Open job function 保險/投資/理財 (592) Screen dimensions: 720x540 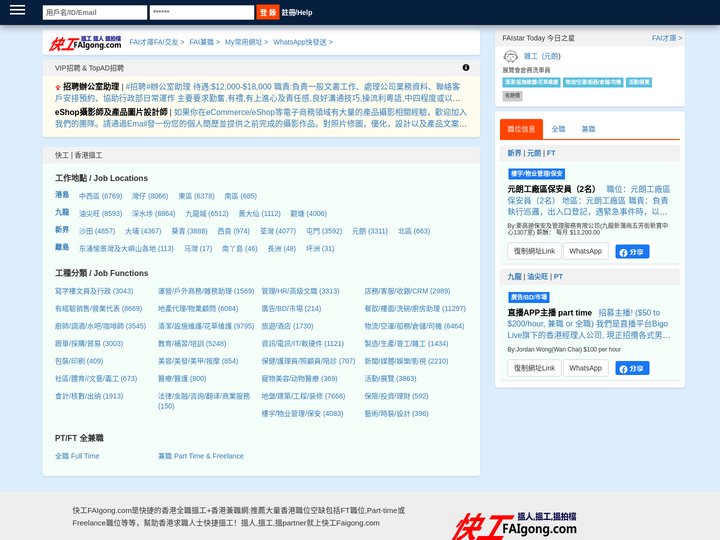click(396, 396)
